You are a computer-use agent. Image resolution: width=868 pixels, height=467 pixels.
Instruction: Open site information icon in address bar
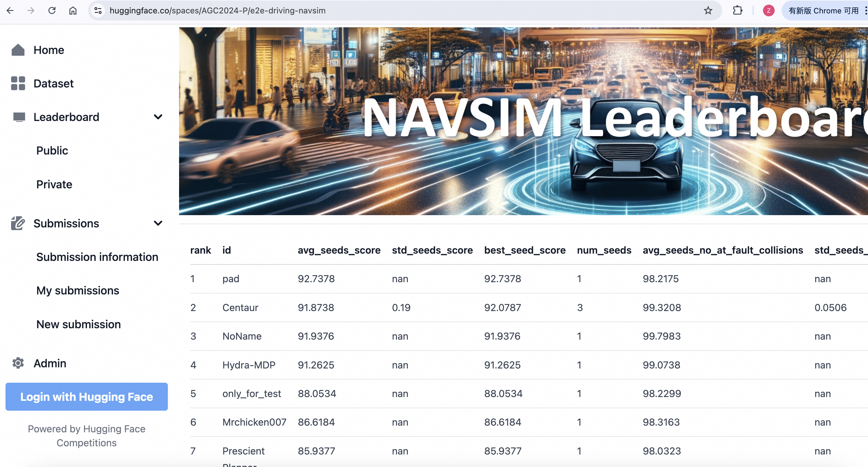tap(98, 10)
